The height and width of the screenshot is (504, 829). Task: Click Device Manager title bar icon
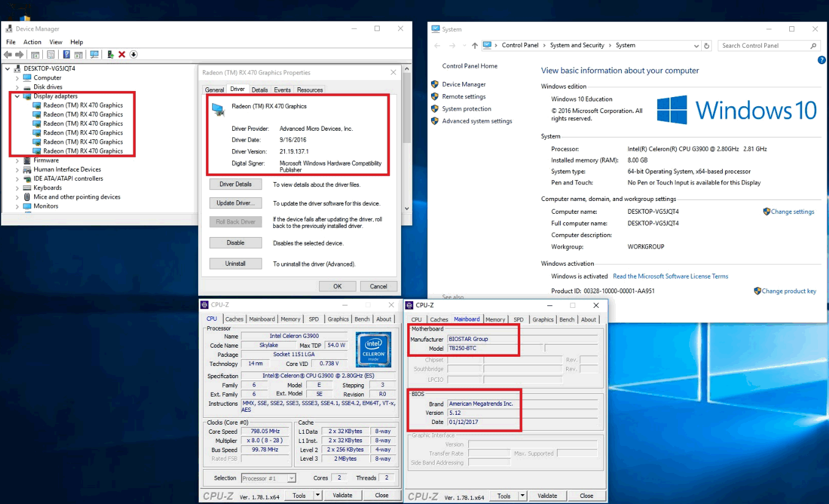(8, 29)
